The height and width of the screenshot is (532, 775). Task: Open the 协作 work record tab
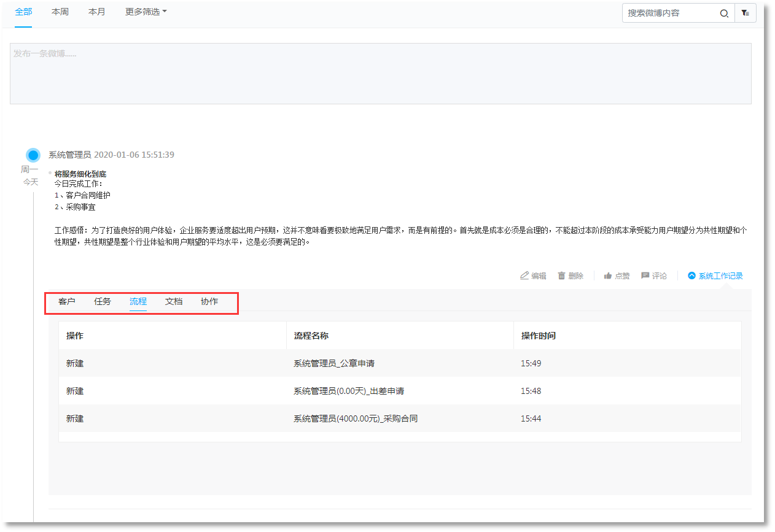[x=209, y=301]
